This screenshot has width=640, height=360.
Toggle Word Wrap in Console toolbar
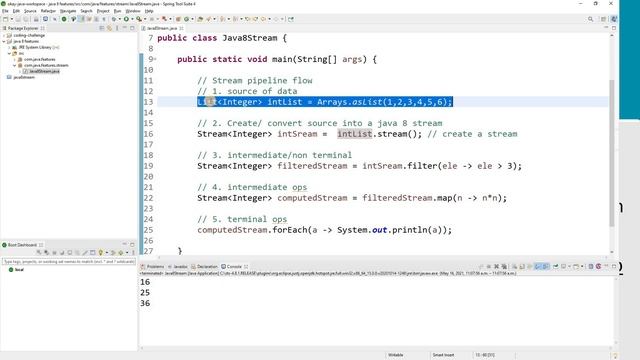[x=530, y=267]
